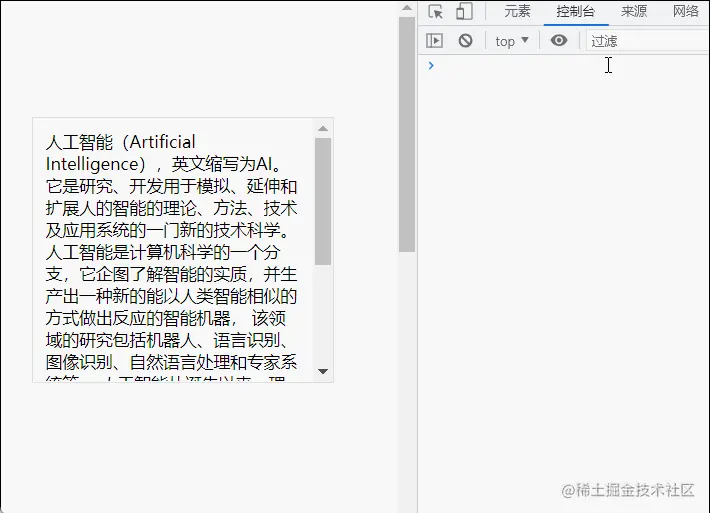
Task: Click the page vertical scrollbar thumb
Action: pyautogui.click(x=407, y=134)
